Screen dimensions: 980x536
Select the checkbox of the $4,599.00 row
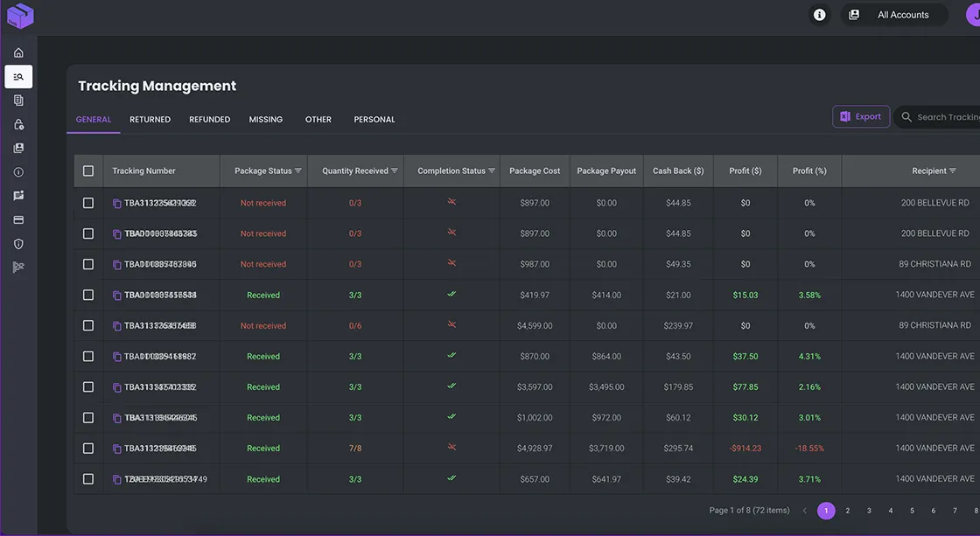point(88,325)
